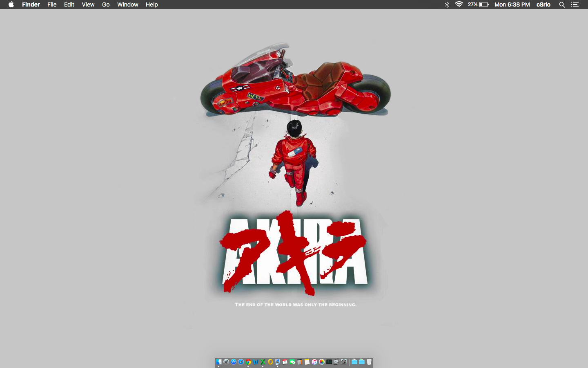Open the Preview app in Dock
Image resolution: width=588 pixels, height=368 pixels.
coord(278,362)
